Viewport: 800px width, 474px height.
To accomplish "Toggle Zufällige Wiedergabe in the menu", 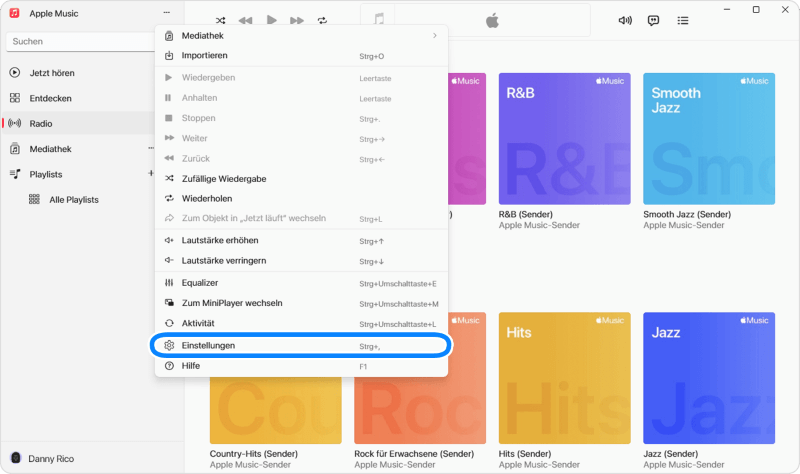I will (302, 179).
